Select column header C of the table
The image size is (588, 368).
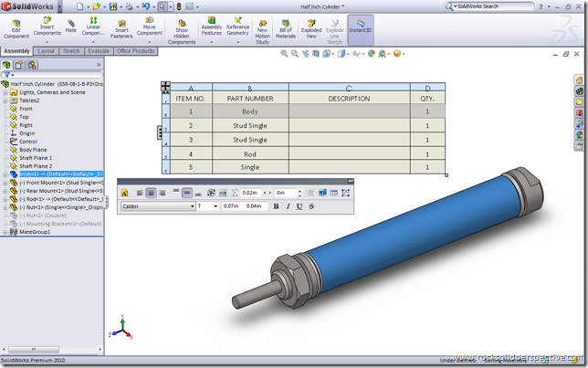coord(349,88)
